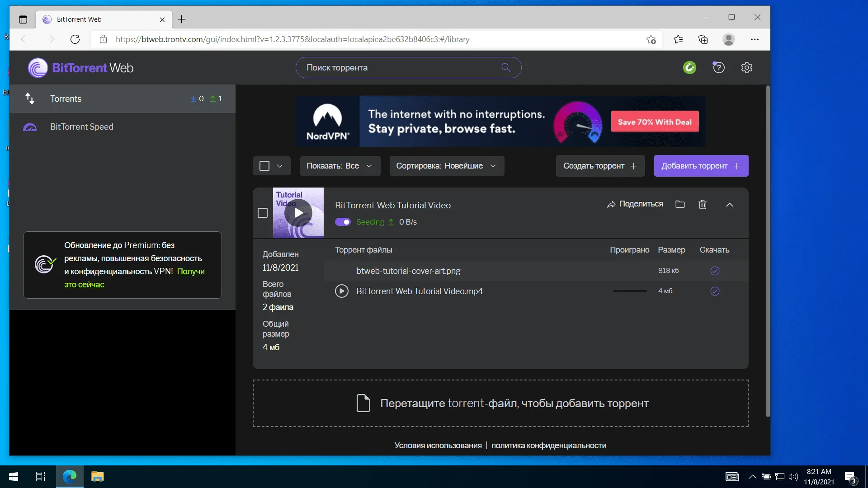This screenshot has width=868, height=488.
Task: Open a new browser tab
Action: point(182,19)
